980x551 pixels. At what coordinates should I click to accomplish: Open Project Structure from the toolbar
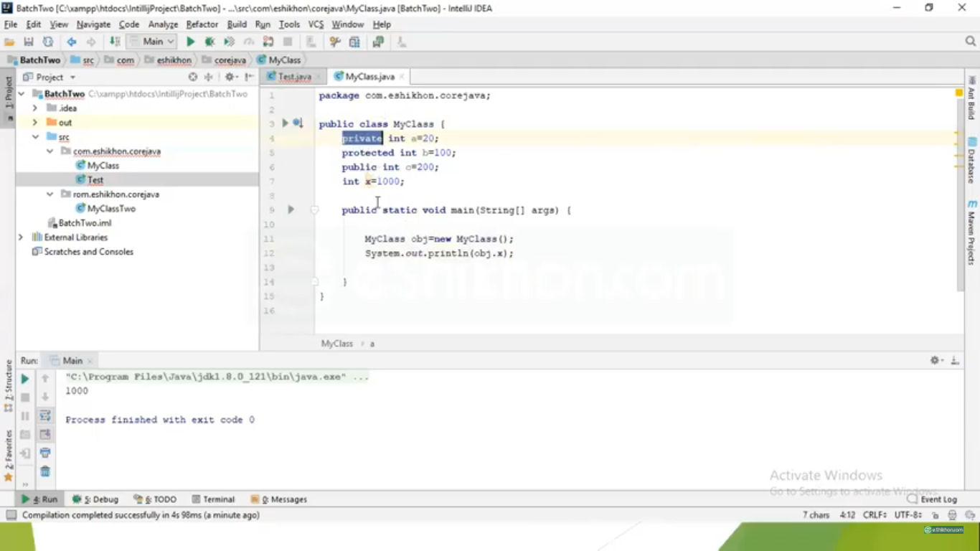354,42
